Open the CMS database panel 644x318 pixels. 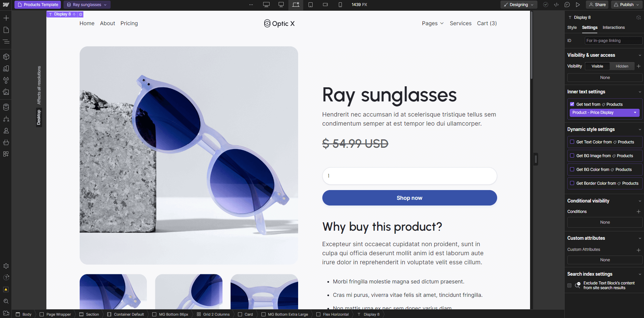point(6,107)
